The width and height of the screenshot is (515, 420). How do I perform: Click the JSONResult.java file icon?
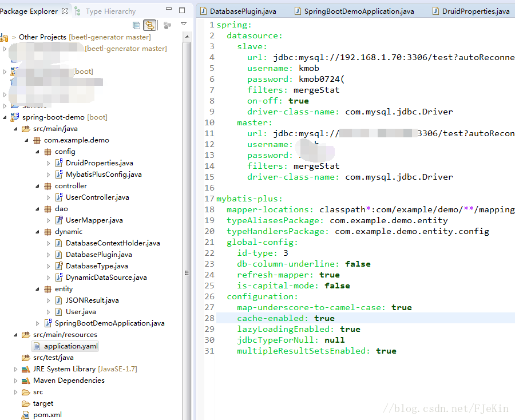pos(58,300)
